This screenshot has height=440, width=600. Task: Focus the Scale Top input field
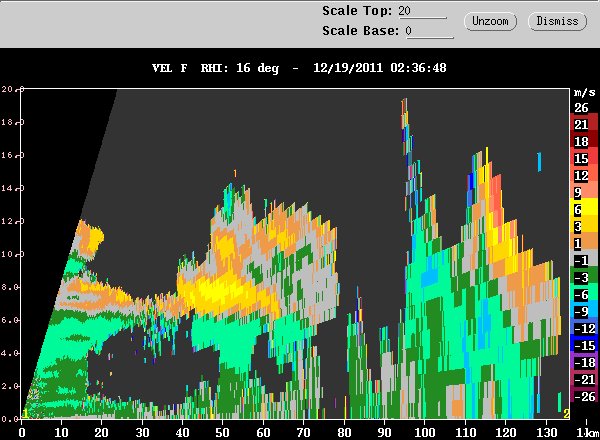pyautogui.click(x=422, y=11)
